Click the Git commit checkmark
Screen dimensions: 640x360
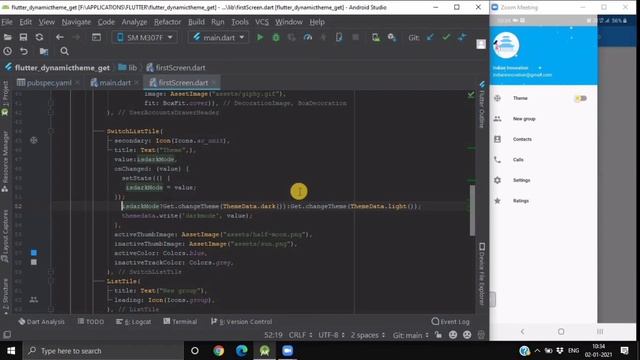[446, 37]
